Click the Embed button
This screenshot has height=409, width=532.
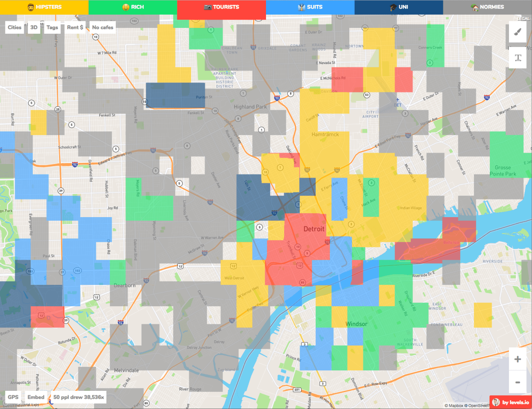pyautogui.click(x=35, y=397)
